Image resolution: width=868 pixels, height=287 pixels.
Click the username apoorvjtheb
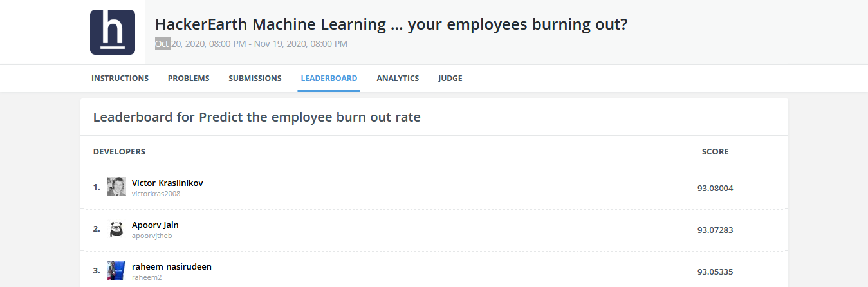pos(152,236)
